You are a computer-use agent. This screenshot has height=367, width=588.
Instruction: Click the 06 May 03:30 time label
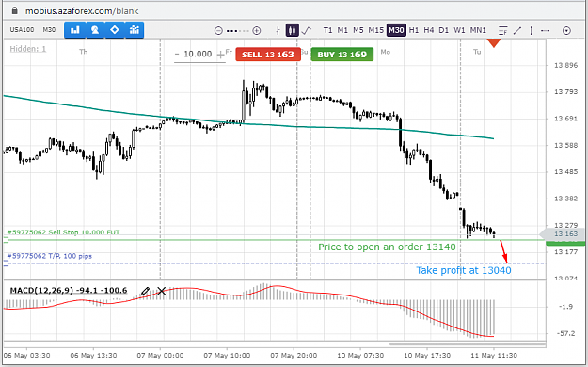point(26,355)
